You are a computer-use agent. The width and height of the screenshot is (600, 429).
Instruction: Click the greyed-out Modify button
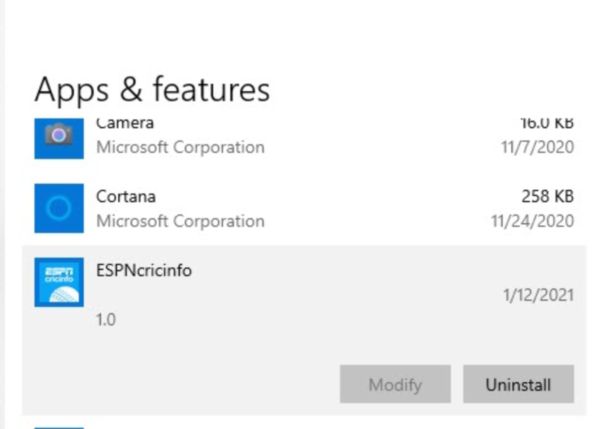[395, 384]
